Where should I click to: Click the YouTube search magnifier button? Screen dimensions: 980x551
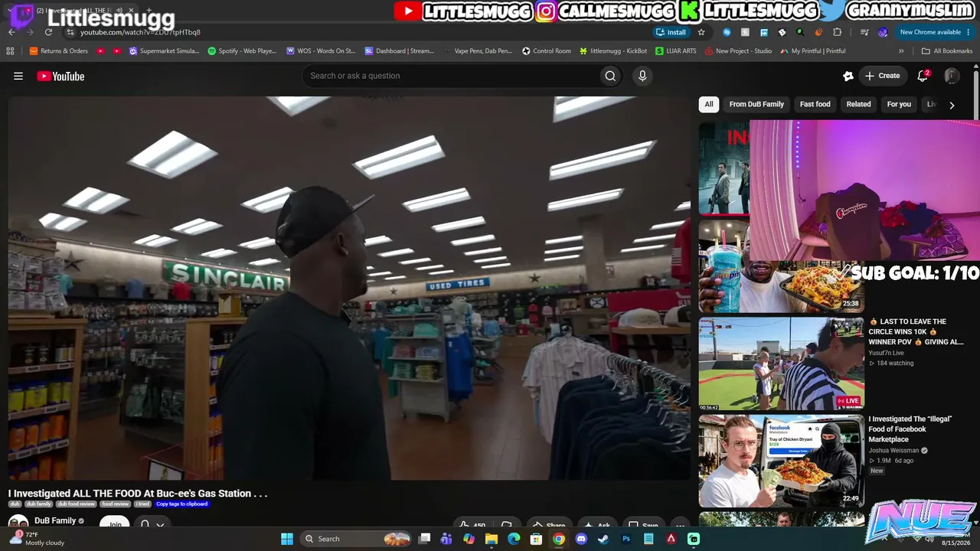pos(610,76)
